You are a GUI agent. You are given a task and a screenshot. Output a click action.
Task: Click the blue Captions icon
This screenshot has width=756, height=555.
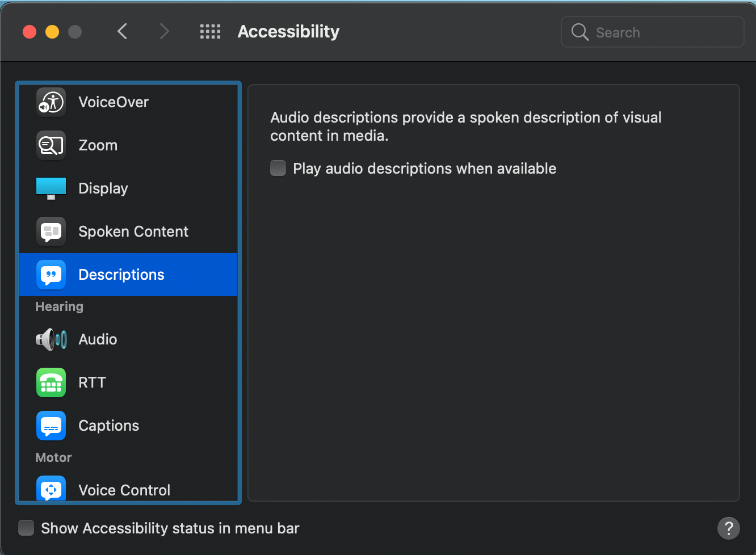51,426
